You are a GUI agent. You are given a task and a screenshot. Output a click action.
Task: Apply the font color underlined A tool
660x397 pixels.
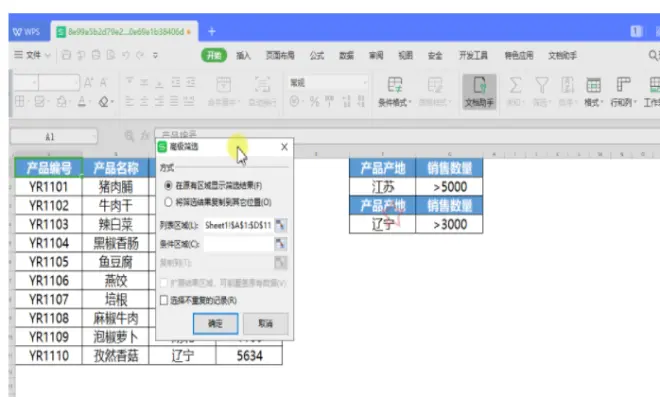point(82,101)
